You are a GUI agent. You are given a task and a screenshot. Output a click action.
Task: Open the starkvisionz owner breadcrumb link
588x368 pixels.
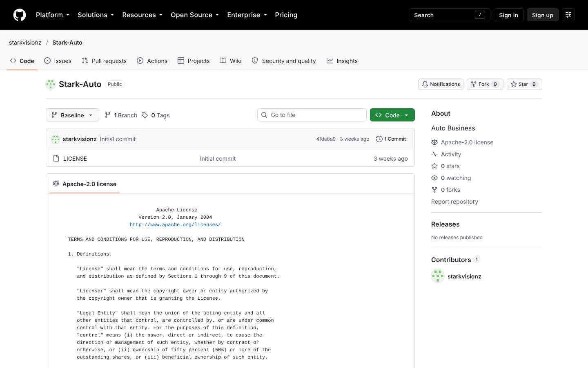tap(25, 43)
